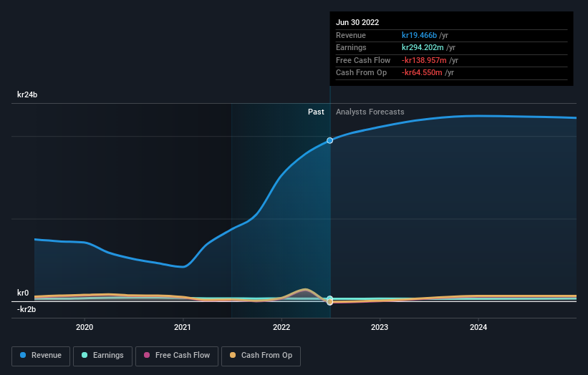The height and width of the screenshot is (375, 588).
Task: Click the kr24b y-axis label
Action: point(27,94)
